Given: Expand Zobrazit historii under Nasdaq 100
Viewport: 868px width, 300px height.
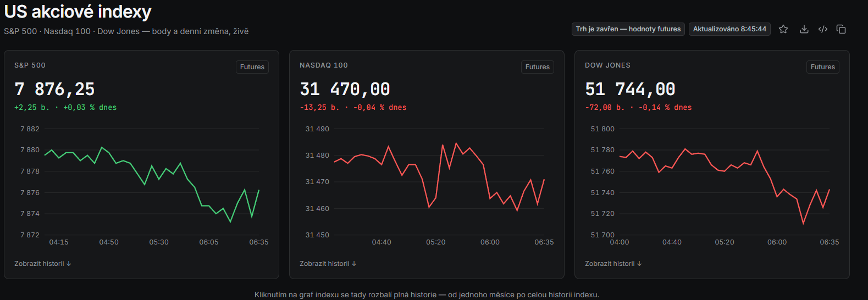Looking at the screenshot, I should (x=328, y=264).
